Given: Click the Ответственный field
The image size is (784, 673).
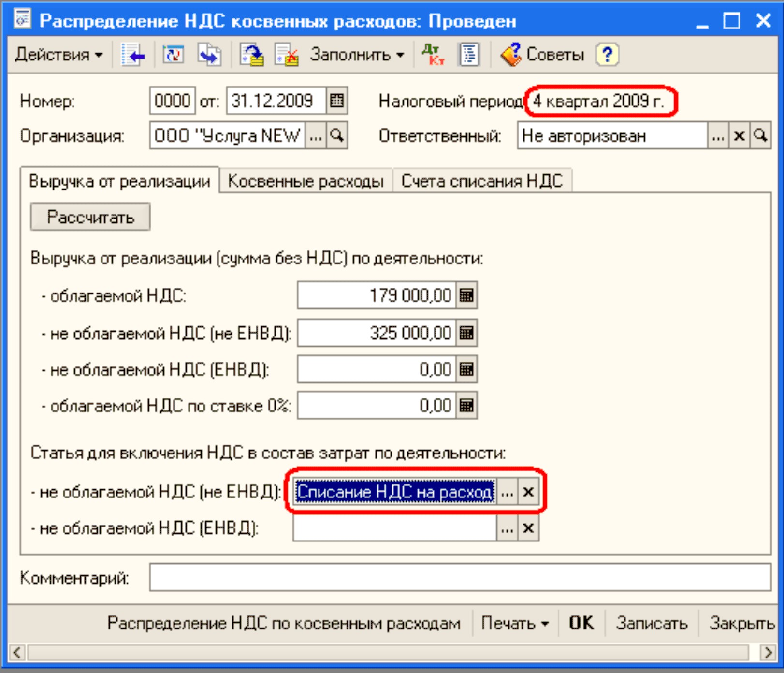Looking at the screenshot, I should (x=612, y=136).
